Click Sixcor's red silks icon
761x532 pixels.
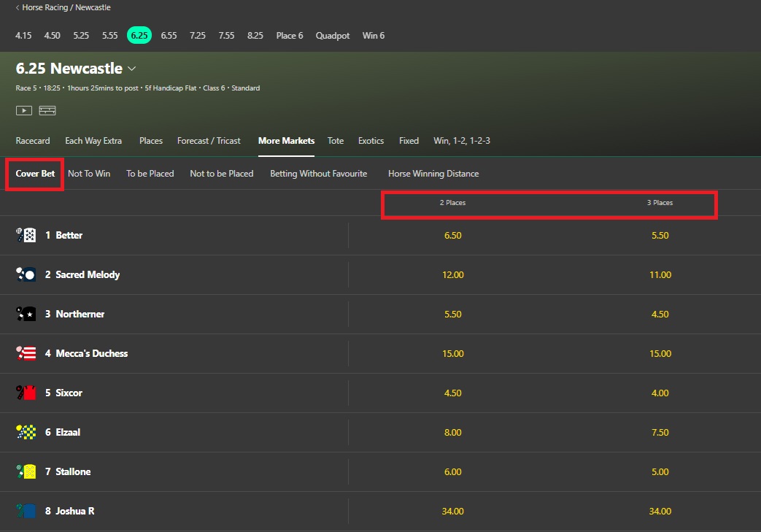pyautogui.click(x=26, y=393)
